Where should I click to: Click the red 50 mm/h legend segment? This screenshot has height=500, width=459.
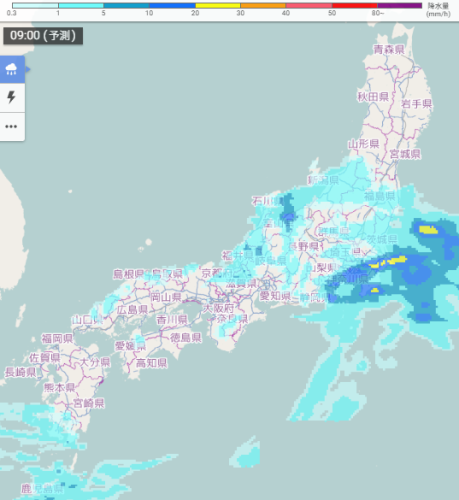pos(354,6)
